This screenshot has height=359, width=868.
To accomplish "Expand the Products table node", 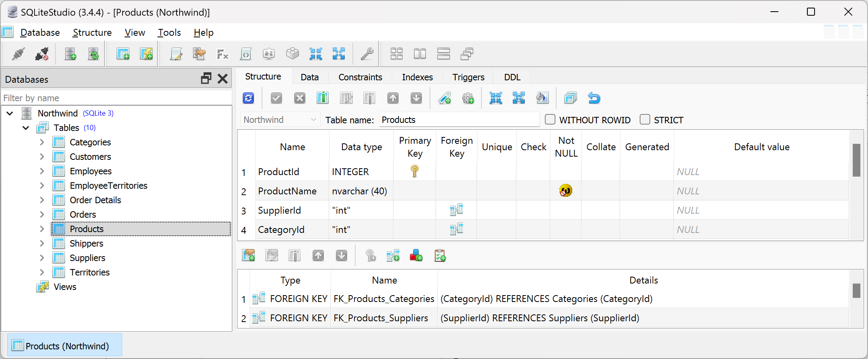I will 42,229.
